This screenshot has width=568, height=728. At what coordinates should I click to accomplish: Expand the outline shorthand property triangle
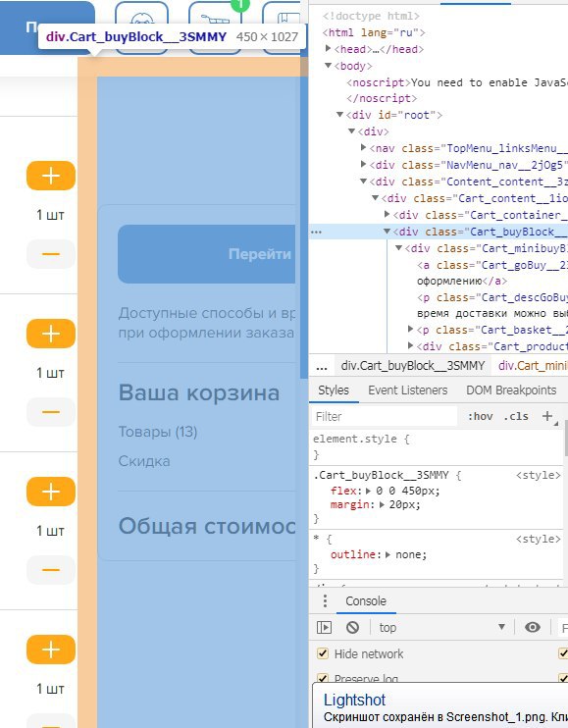point(387,554)
